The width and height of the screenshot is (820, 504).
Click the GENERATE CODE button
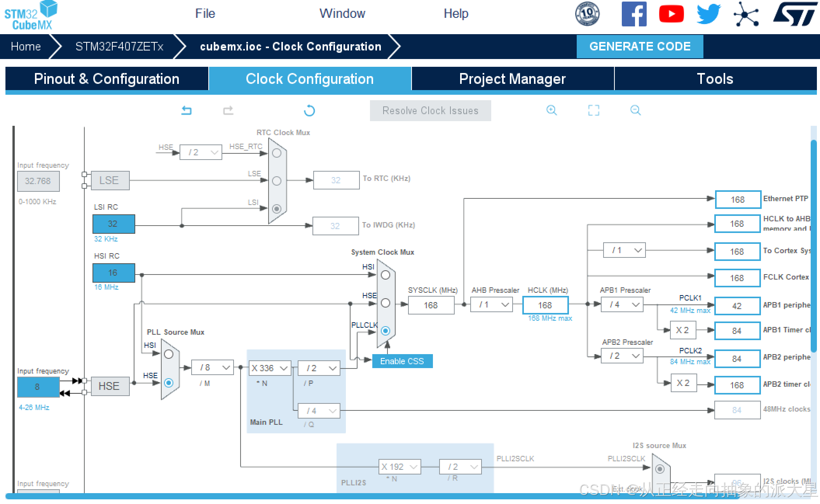click(640, 47)
